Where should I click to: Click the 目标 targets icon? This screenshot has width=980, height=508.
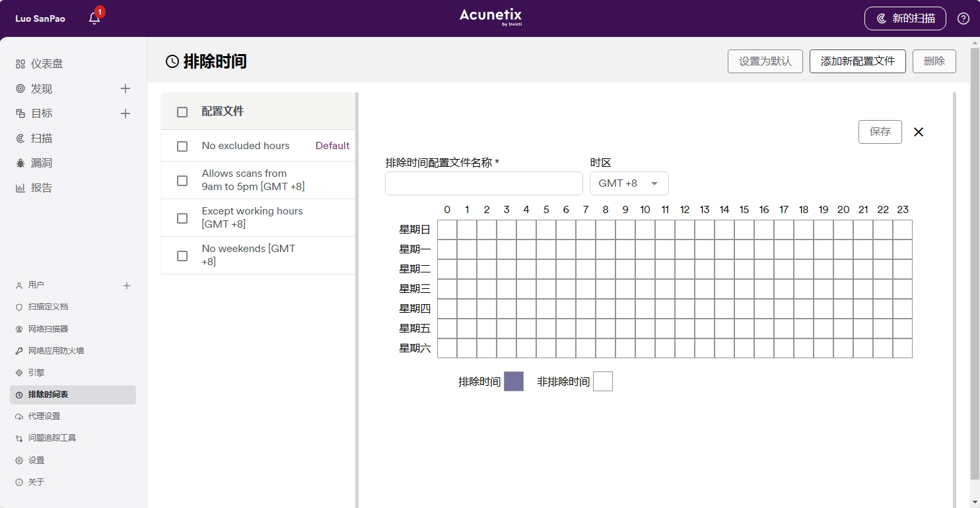(20, 113)
